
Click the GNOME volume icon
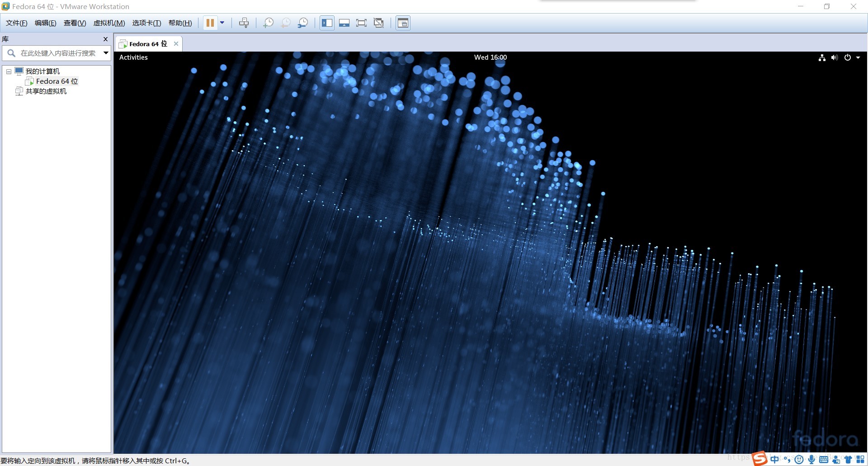coord(835,57)
